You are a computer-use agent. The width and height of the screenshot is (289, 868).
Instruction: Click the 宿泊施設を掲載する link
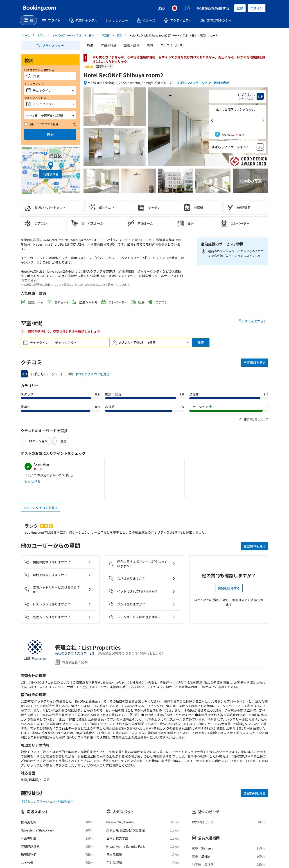click(213, 8)
